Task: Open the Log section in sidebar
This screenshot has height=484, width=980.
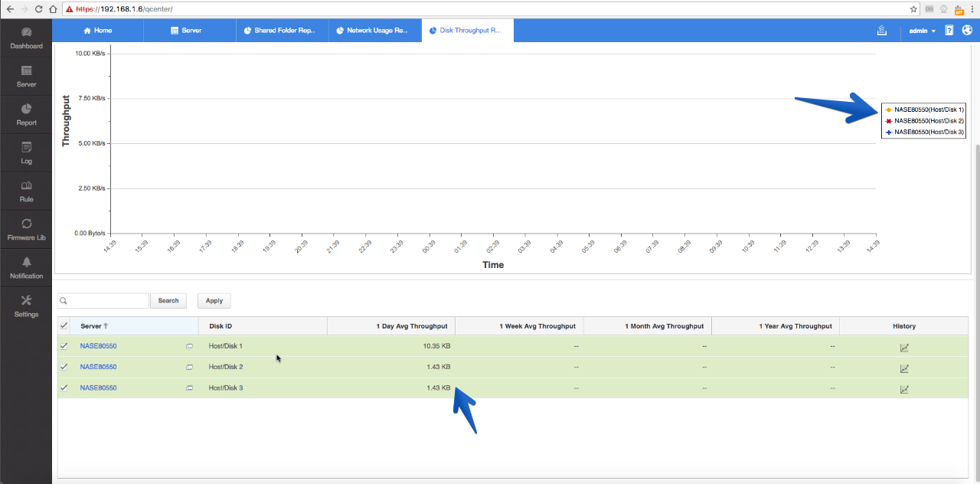Action: coord(26,153)
